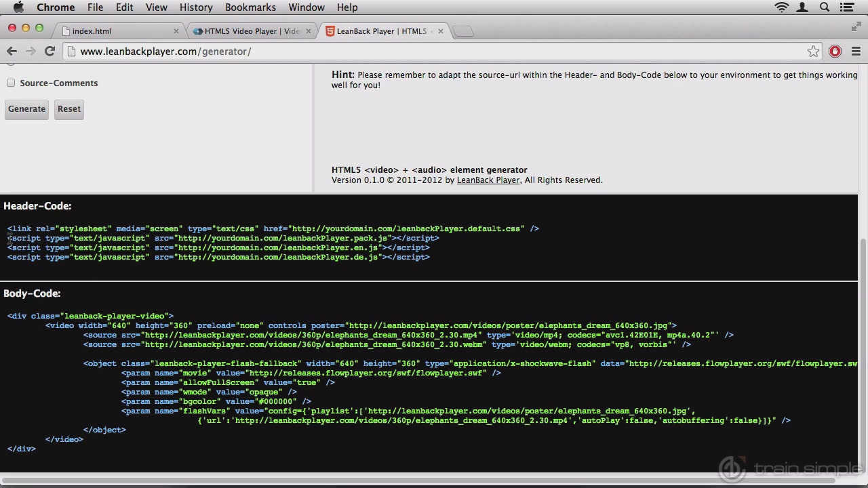
Task: Click the leanbackPlayer.pack.js script line
Action: pyautogui.click(x=223, y=238)
